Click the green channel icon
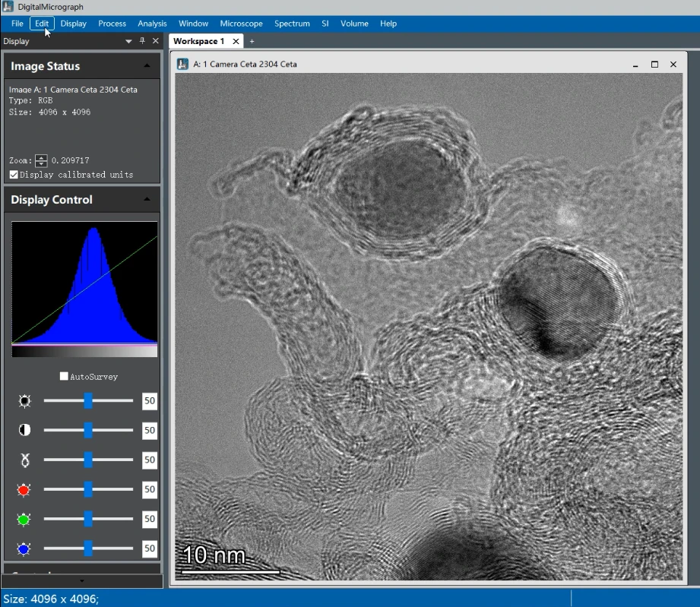 click(24, 520)
